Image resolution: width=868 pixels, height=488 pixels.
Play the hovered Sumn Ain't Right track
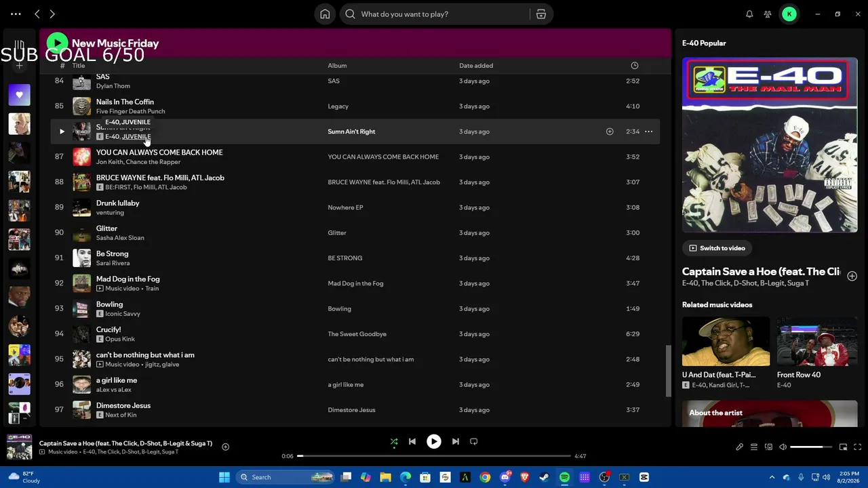62,131
